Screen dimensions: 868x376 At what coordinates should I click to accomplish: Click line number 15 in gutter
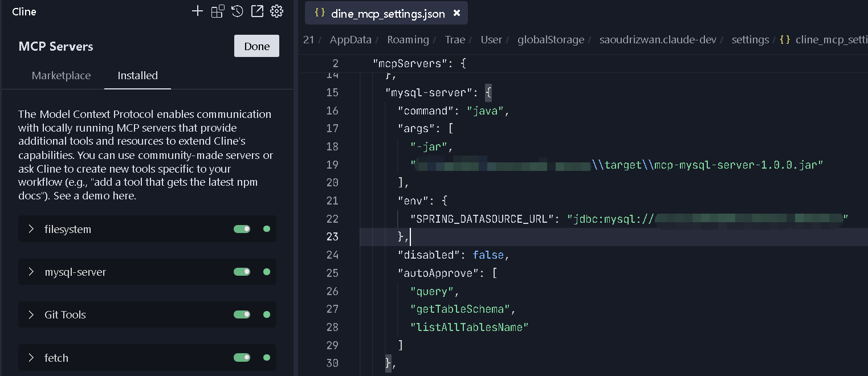332,92
